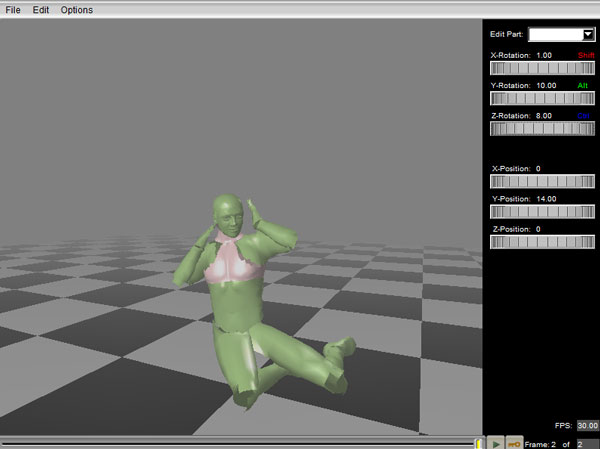Adjust the X-Position slider
The width and height of the screenshot is (600, 449).
tap(542, 181)
